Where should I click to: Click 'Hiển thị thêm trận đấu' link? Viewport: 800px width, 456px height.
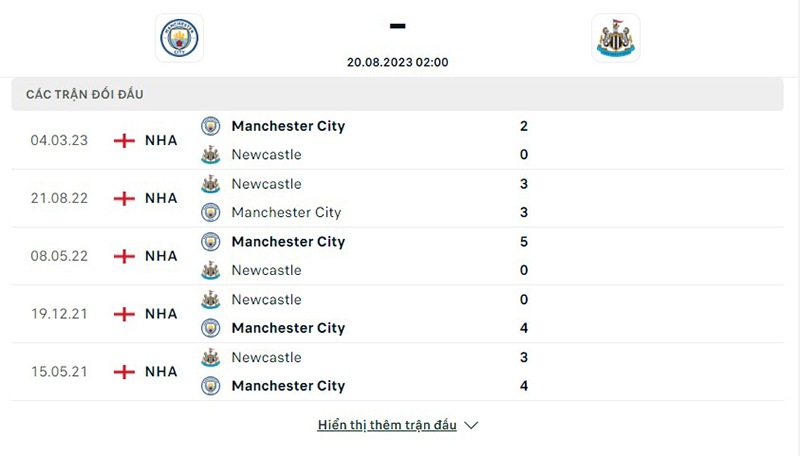pyautogui.click(x=387, y=425)
